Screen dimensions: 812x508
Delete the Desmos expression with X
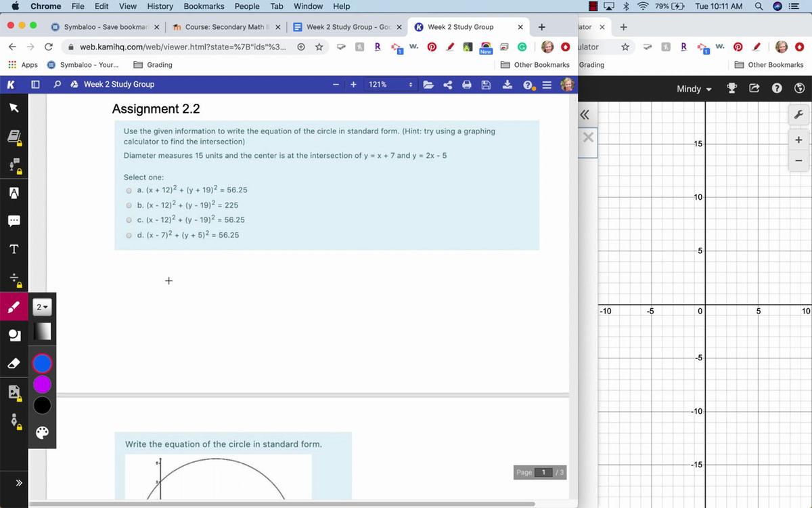(588, 137)
